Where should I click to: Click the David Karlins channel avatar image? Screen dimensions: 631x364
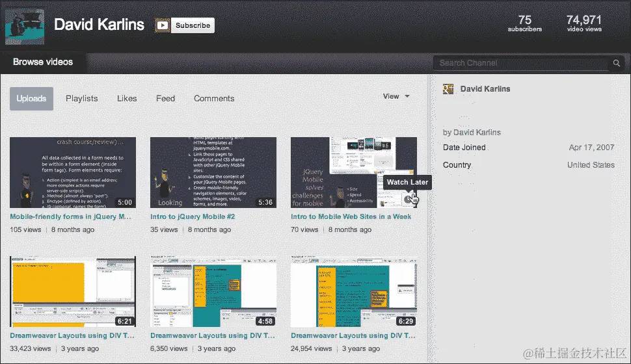pyautogui.click(x=25, y=26)
